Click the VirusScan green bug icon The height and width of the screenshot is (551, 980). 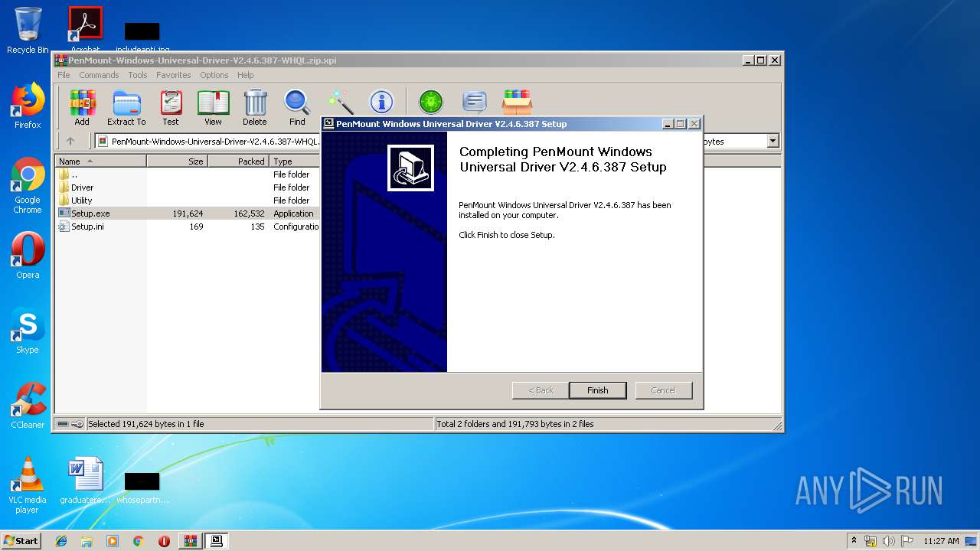431,101
